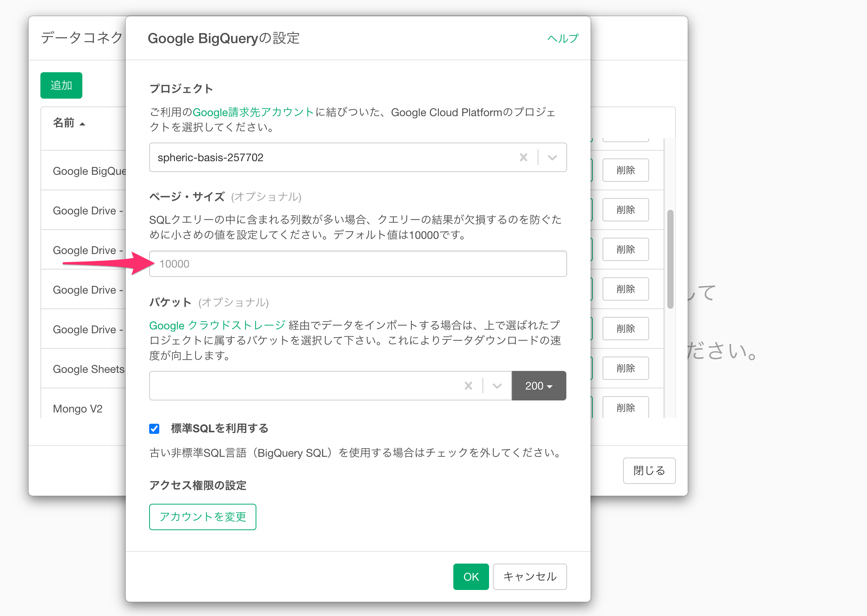Viewport: 867px width, 616px height.
Task: Click the project select field spheric-basis-257702
Action: [358, 157]
